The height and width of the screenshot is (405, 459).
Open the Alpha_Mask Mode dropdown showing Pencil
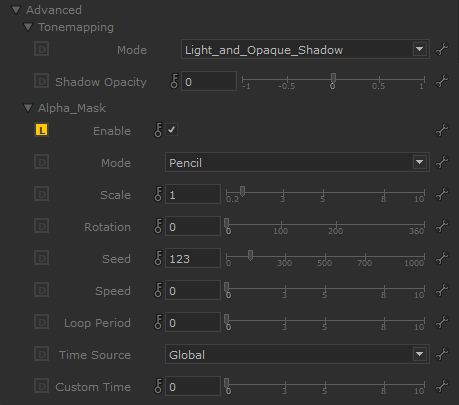(297, 162)
